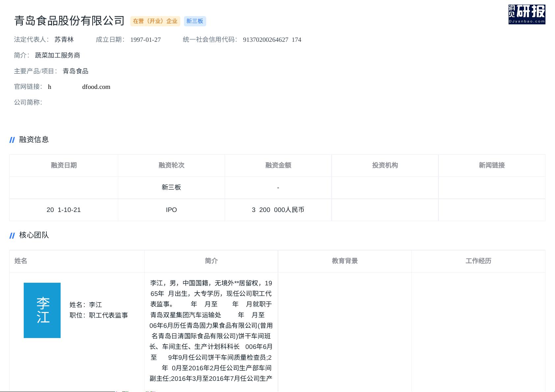Click the 融资信息 section heading

tap(34, 140)
